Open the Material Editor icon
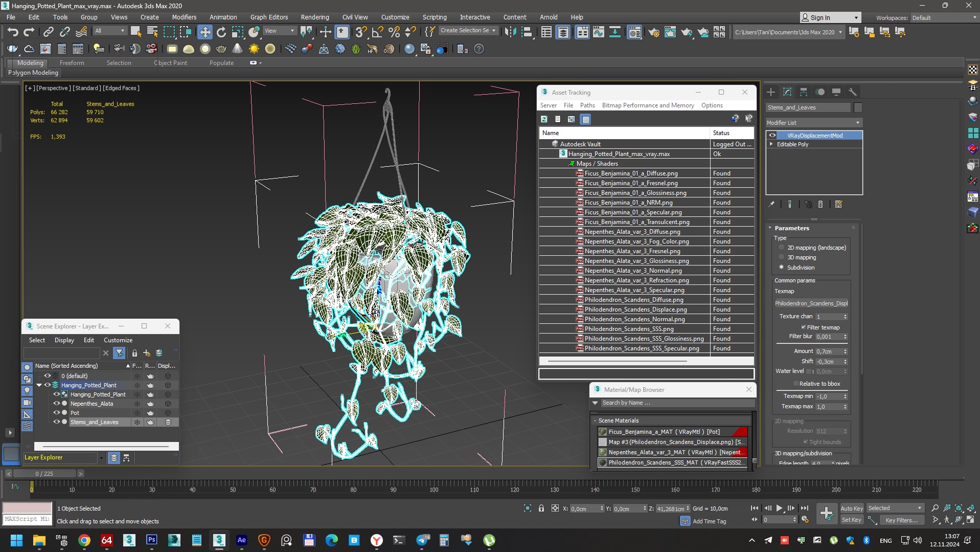980x552 pixels. pyautogui.click(x=634, y=32)
